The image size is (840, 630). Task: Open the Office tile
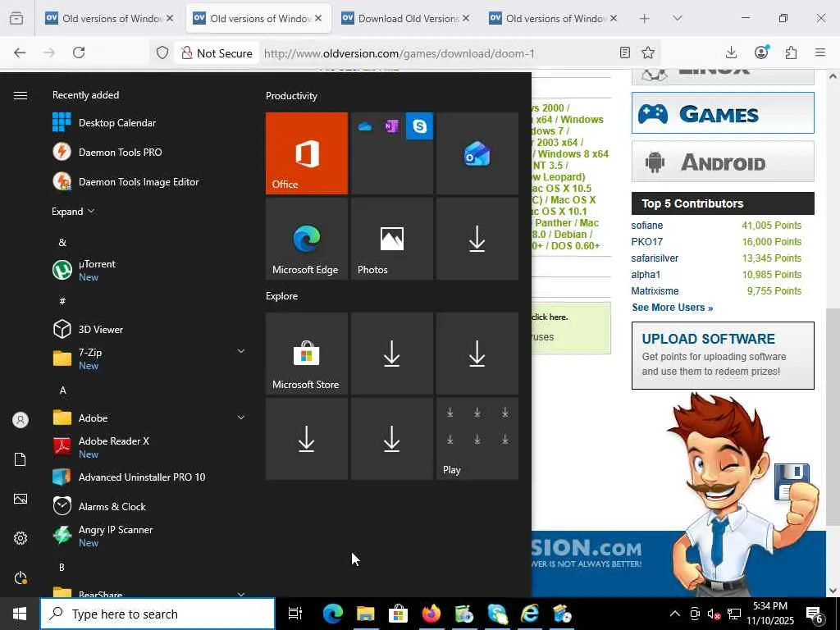(307, 153)
